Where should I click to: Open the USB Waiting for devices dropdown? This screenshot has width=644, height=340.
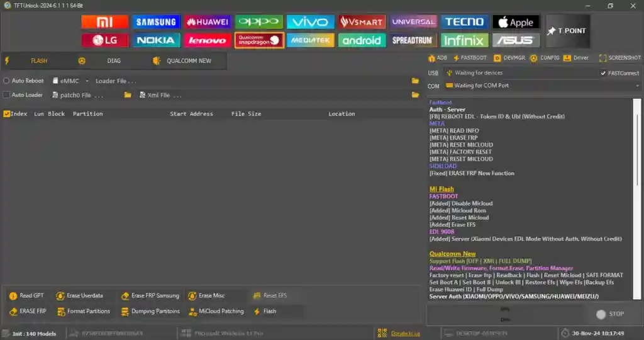(521, 73)
